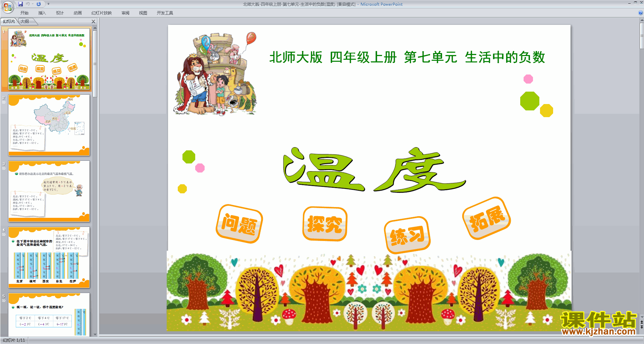Select slide 2 thumbnail with China map
Screen dimensions: 644x344
coord(49,125)
